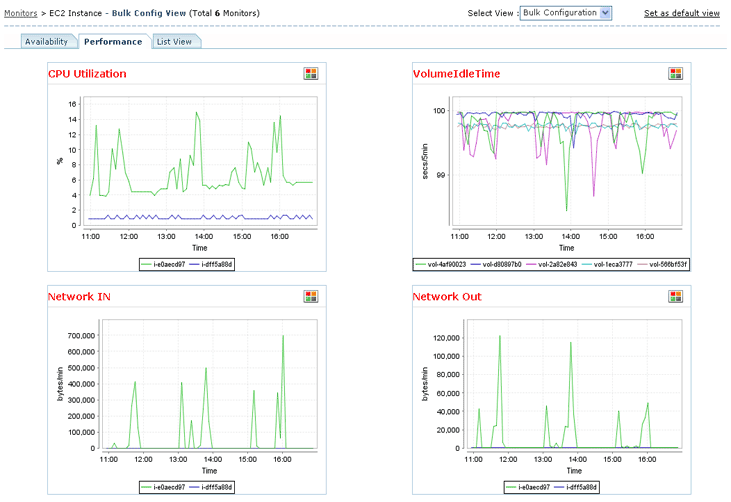Click the Bulk Config View title text
This screenshot has height=502, width=731.
coord(149,13)
